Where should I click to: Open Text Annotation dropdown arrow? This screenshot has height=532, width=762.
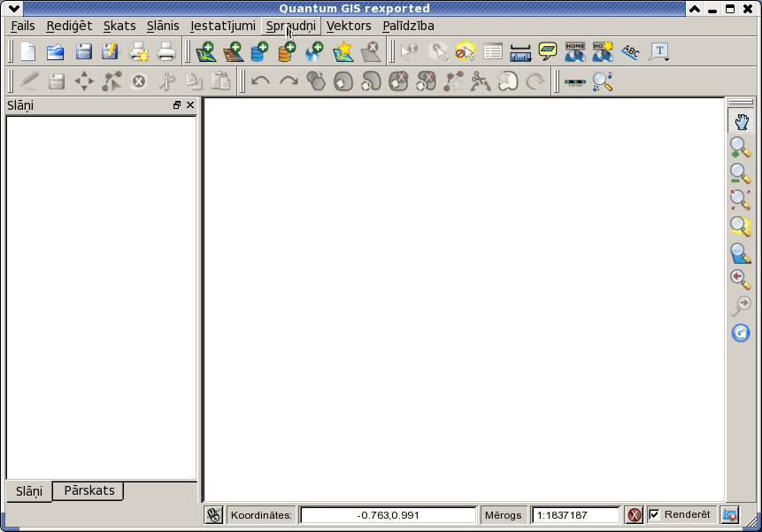coord(666,59)
